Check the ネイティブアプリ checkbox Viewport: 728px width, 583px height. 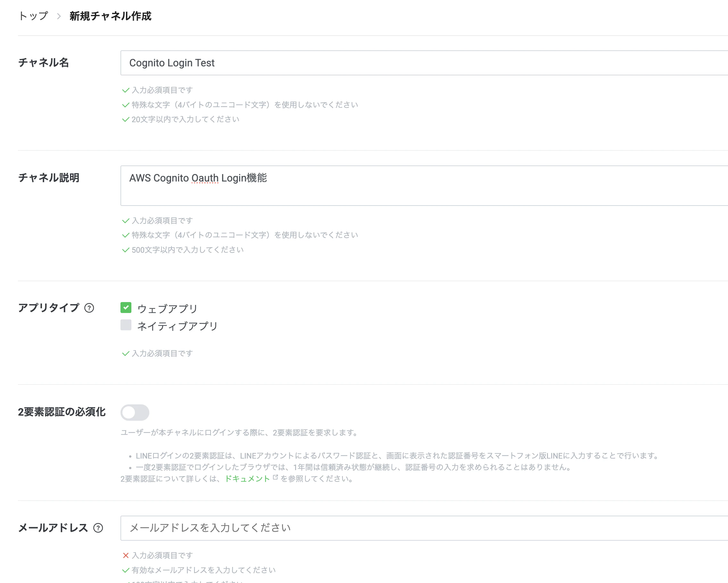click(126, 325)
